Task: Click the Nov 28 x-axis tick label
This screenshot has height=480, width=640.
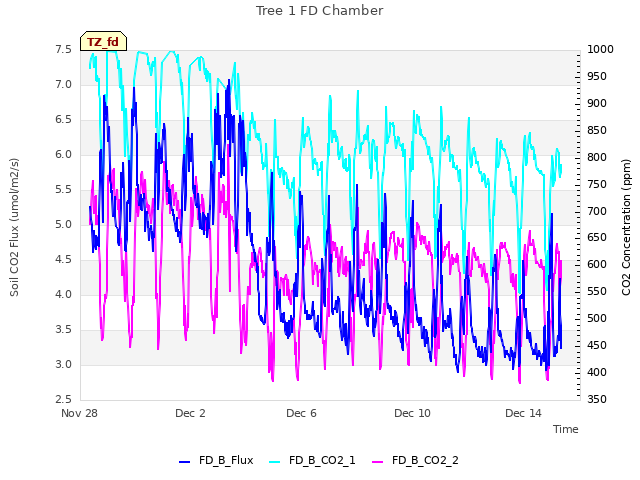Action: point(79,413)
